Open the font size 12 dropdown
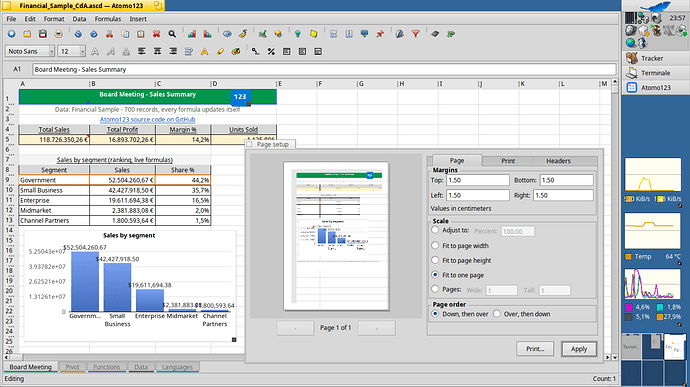 click(x=72, y=52)
